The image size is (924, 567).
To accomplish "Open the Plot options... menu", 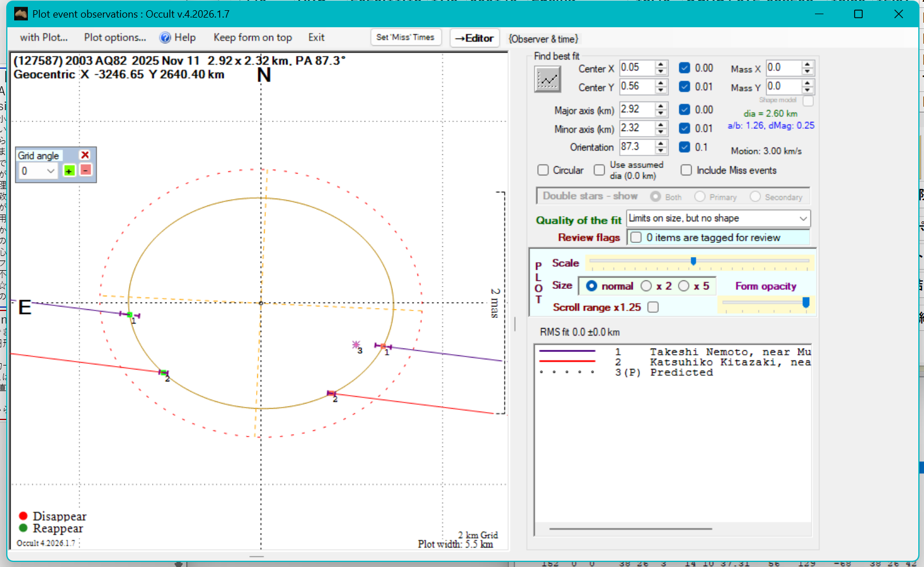I will (115, 38).
